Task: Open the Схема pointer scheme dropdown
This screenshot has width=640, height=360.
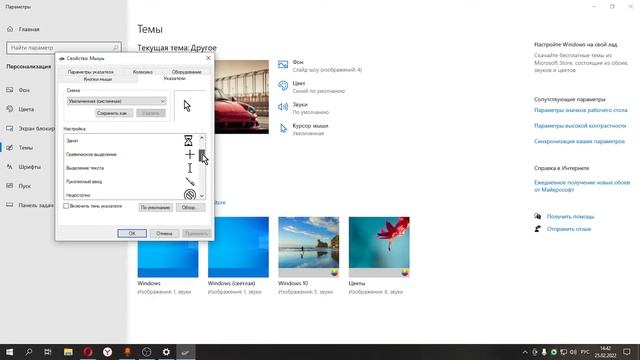Action: pyautogui.click(x=116, y=101)
